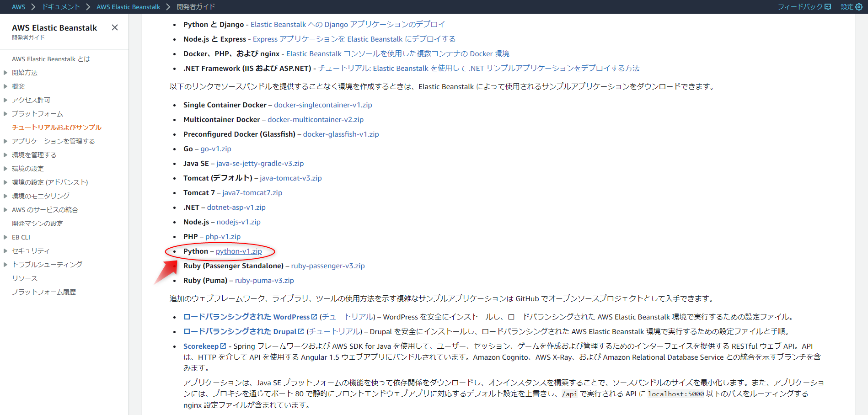This screenshot has width=868, height=415.
Task: Download docker-glassfish-v1.zip sample
Action: pyautogui.click(x=341, y=134)
